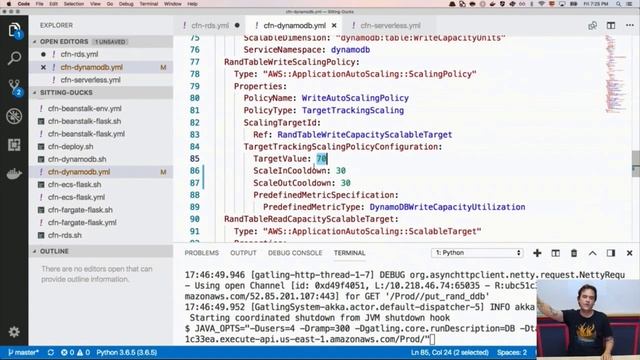Click DynamoDBWriteCapacityUtilization text
Image resolution: width=640 pixels, height=360 pixels.
pyautogui.click(x=447, y=207)
